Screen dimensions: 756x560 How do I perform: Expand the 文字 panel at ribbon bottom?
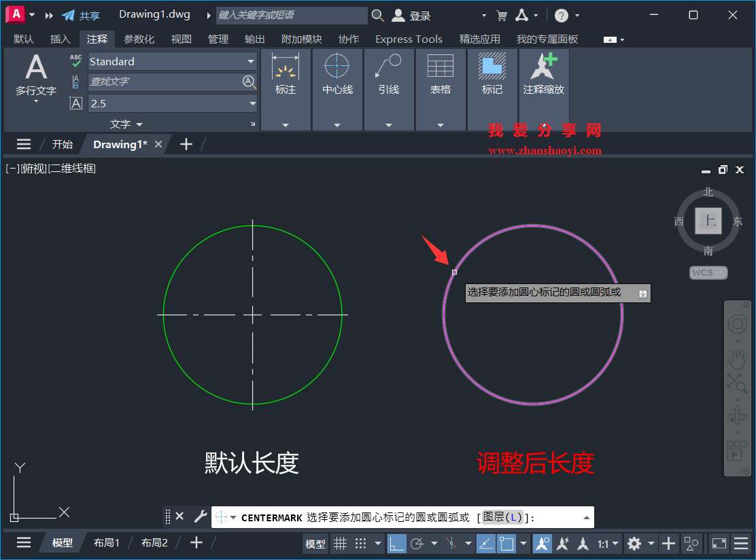tap(124, 124)
